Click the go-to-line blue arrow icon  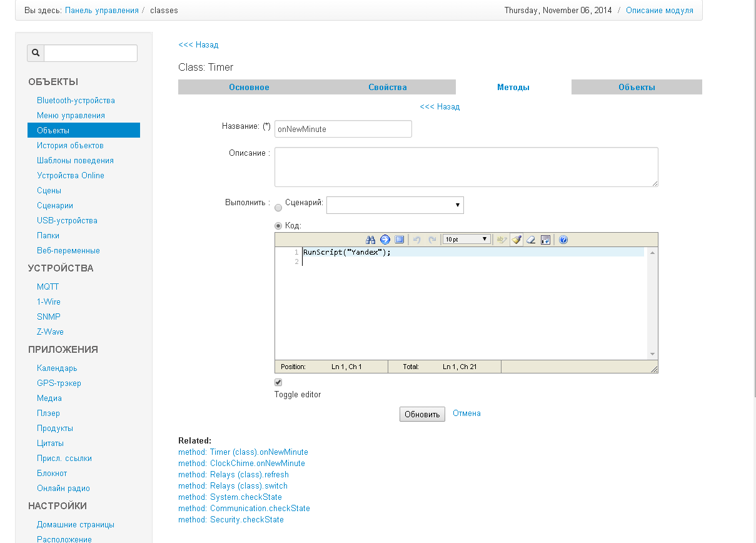tap(385, 240)
